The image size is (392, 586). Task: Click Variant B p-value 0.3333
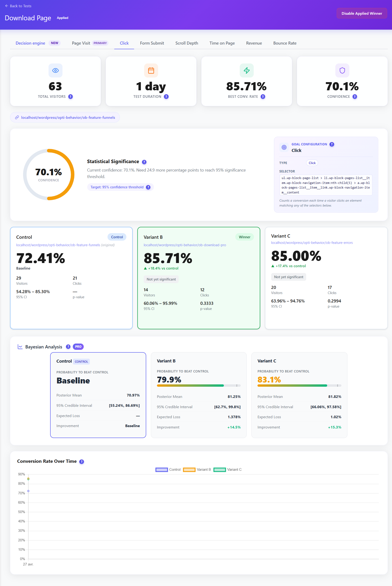pos(207,303)
